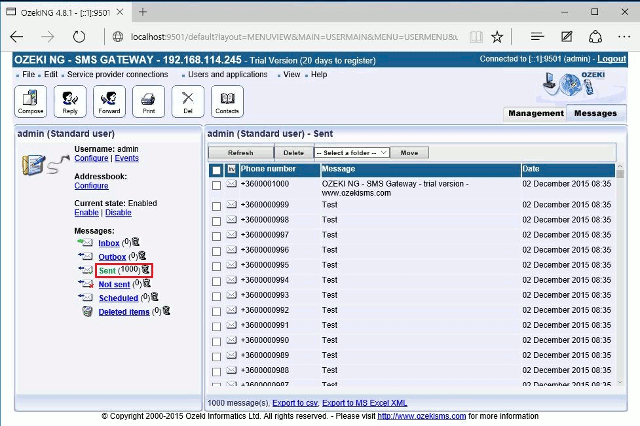The height and width of the screenshot is (426, 640).
Task: Click the Refresh button
Action: pos(240,153)
